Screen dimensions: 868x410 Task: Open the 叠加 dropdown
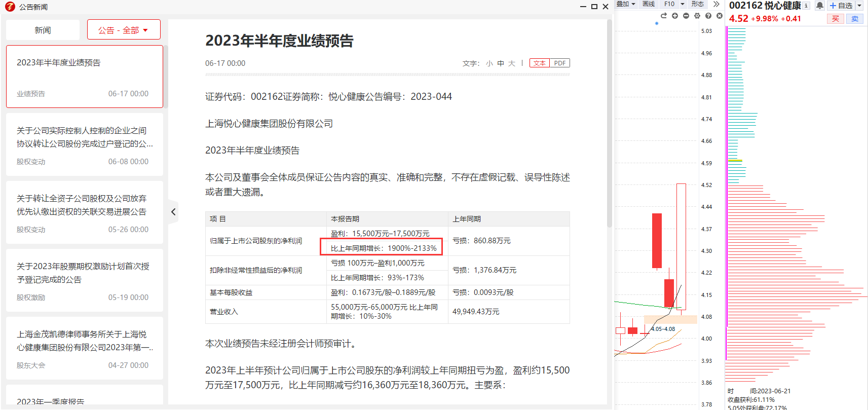(x=625, y=4)
